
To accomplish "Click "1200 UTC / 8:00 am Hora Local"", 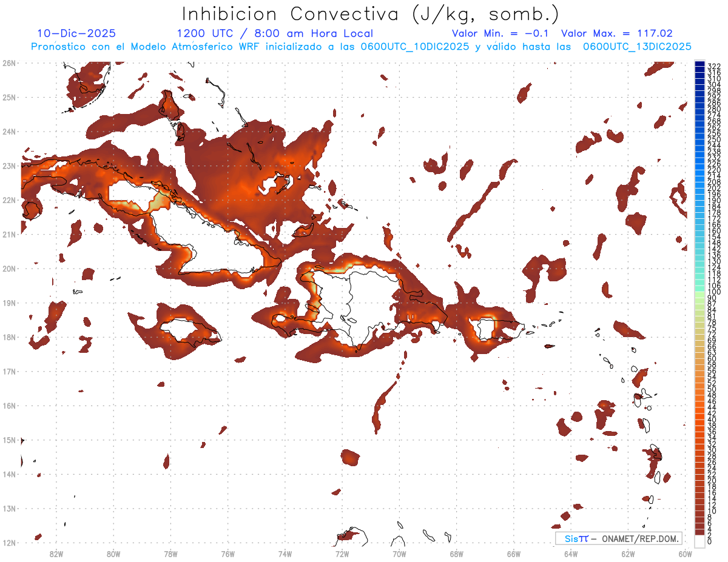I will pyautogui.click(x=275, y=33).
